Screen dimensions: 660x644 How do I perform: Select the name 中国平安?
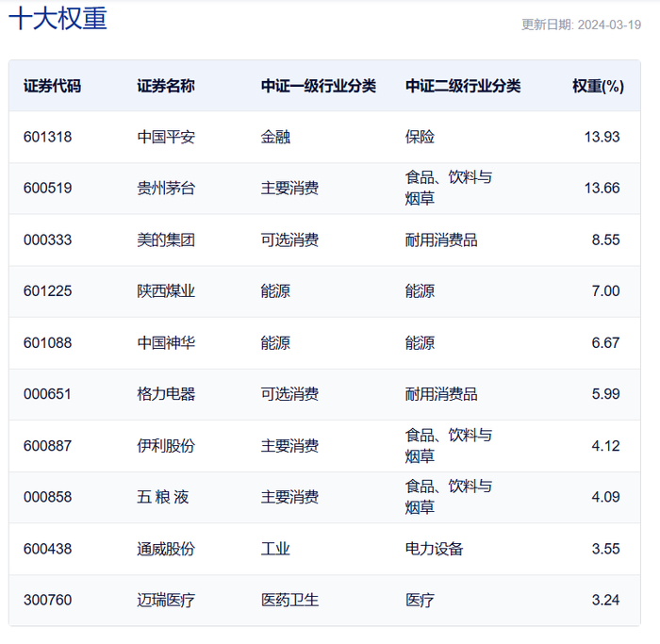tap(166, 137)
